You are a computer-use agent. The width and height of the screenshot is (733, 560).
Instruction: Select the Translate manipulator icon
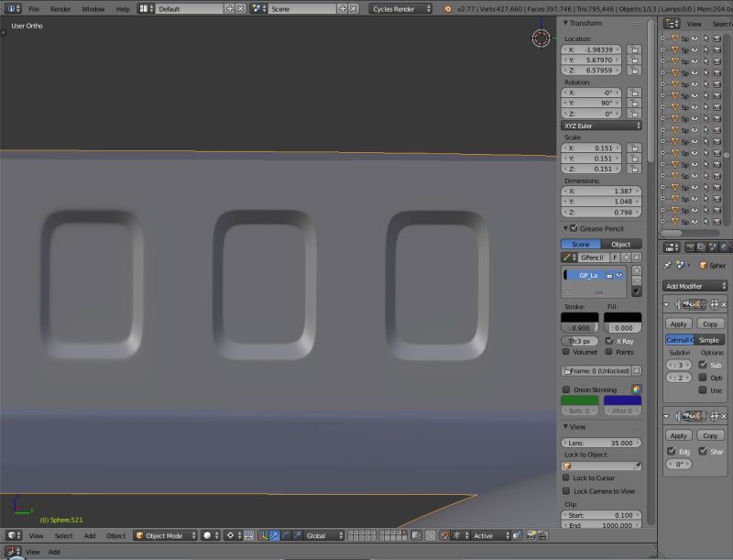(275, 536)
